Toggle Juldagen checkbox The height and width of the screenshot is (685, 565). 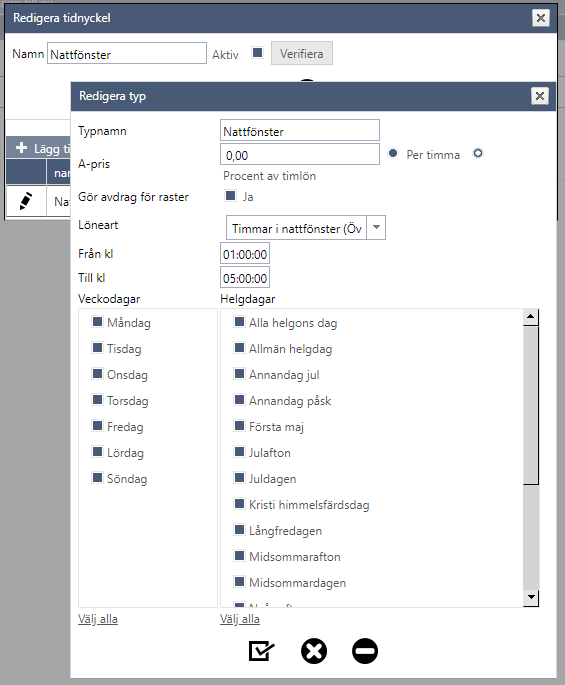pyautogui.click(x=239, y=477)
